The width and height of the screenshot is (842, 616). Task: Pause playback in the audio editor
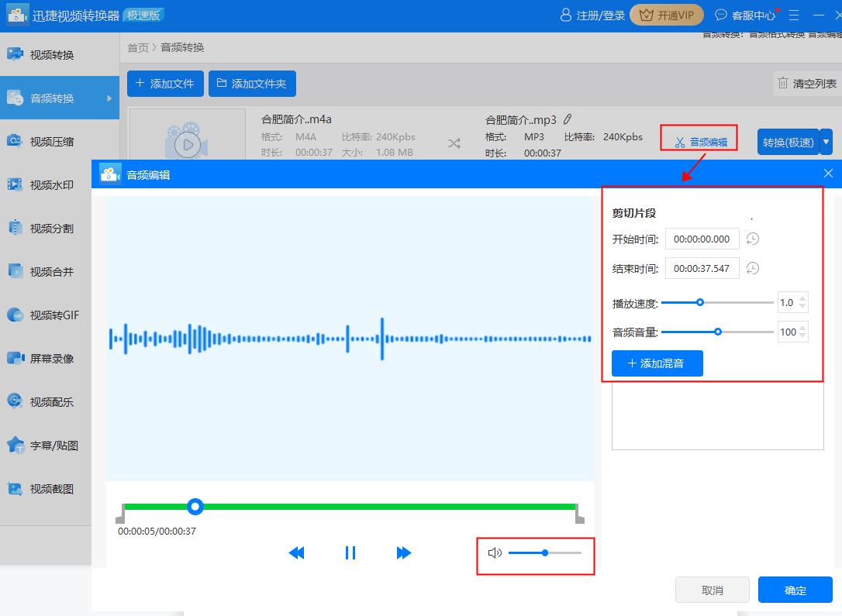350,552
